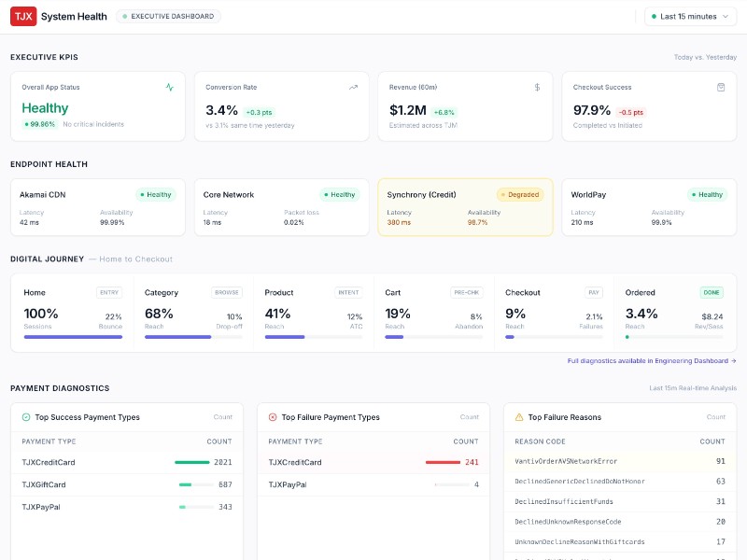Click the TJXCreditCard failure count bar

coord(443,462)
